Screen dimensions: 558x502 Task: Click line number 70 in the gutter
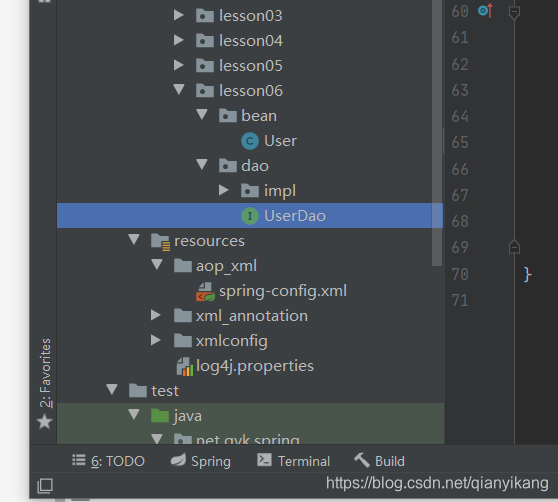459,274
